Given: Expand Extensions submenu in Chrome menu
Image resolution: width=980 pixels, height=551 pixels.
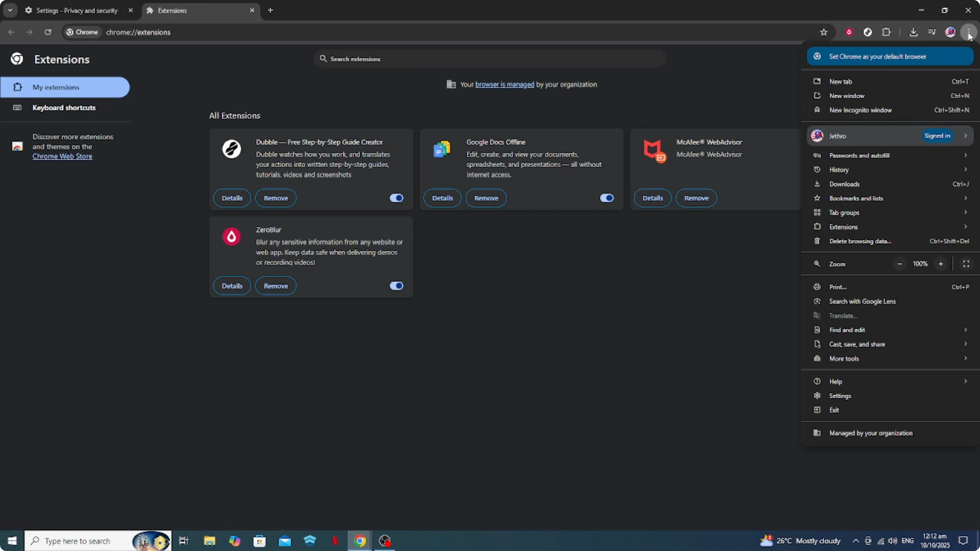Looking at the screenshot, I should pyautogui.click(x=890, y=227).
